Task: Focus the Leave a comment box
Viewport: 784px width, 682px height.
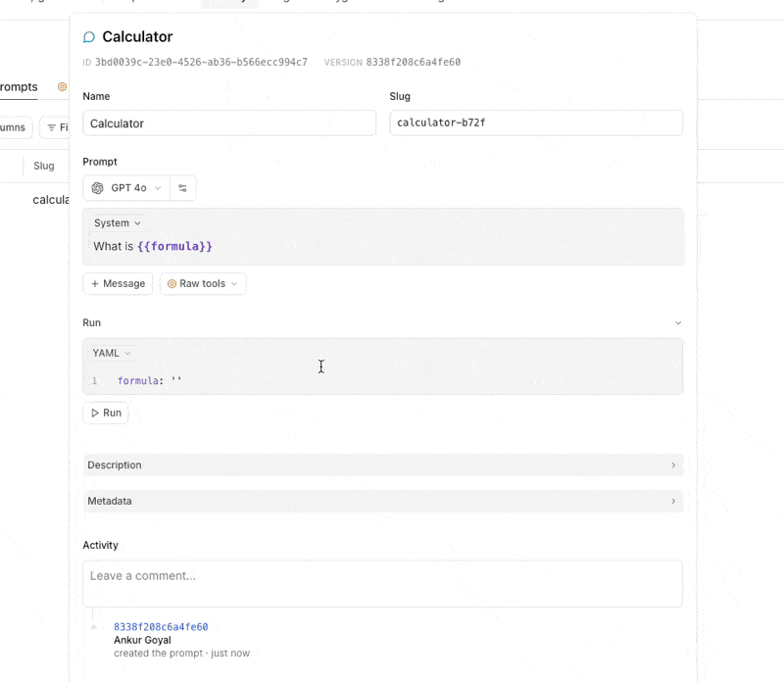Action: pos(382,583)
